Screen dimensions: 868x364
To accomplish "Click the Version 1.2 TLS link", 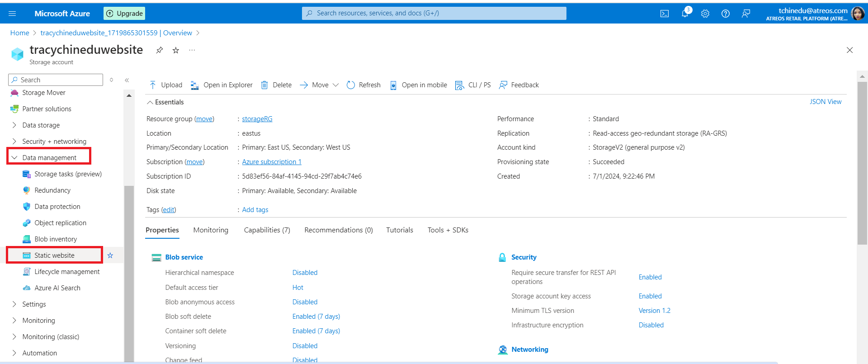I will tap(655, 311).
